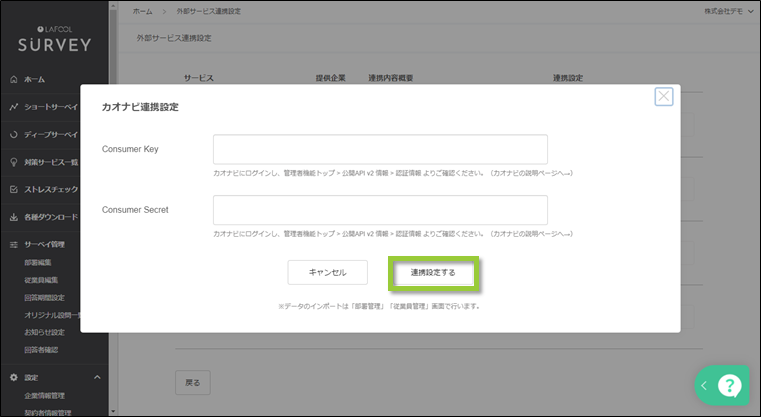Viewport: 761px width, 417px height.
Task: Collapse the help widget with left arrow
Action: coord(704,386)
